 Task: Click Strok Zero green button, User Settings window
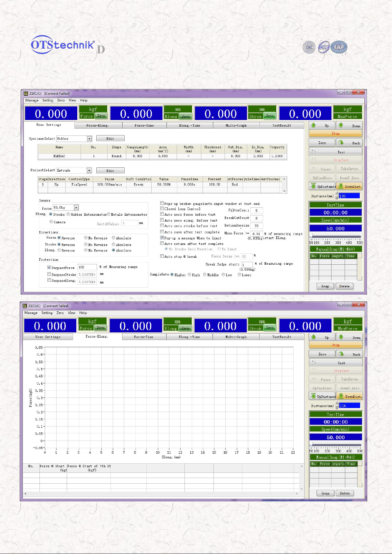pos(270,116)
